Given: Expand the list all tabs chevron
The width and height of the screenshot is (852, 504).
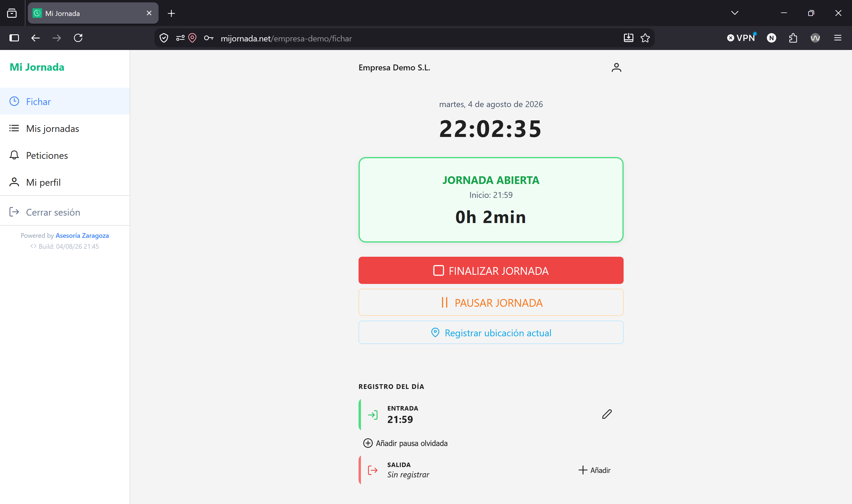Looking at the screenshot, I should (x=735, y=13).
